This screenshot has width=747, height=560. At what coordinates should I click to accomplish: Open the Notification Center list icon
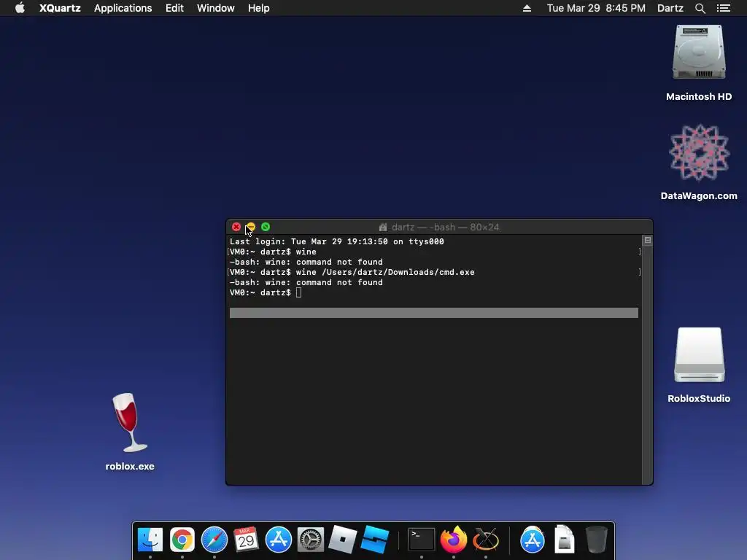click(723, 8)
